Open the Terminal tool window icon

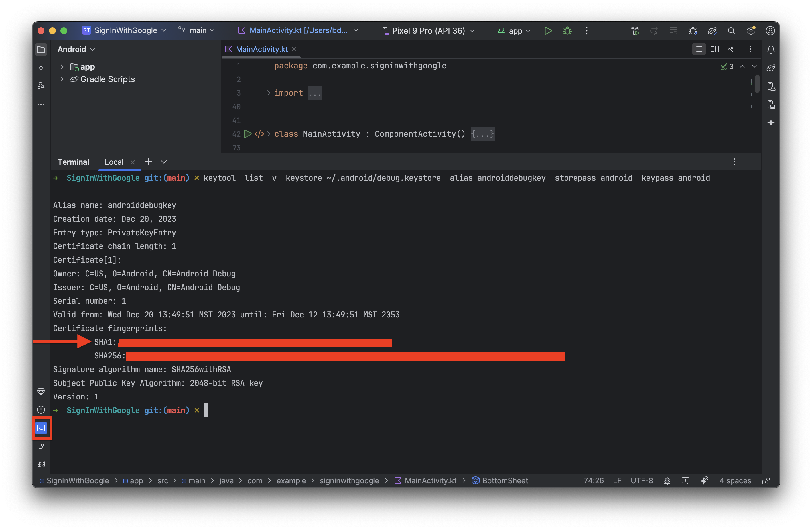tap(41, 428)
